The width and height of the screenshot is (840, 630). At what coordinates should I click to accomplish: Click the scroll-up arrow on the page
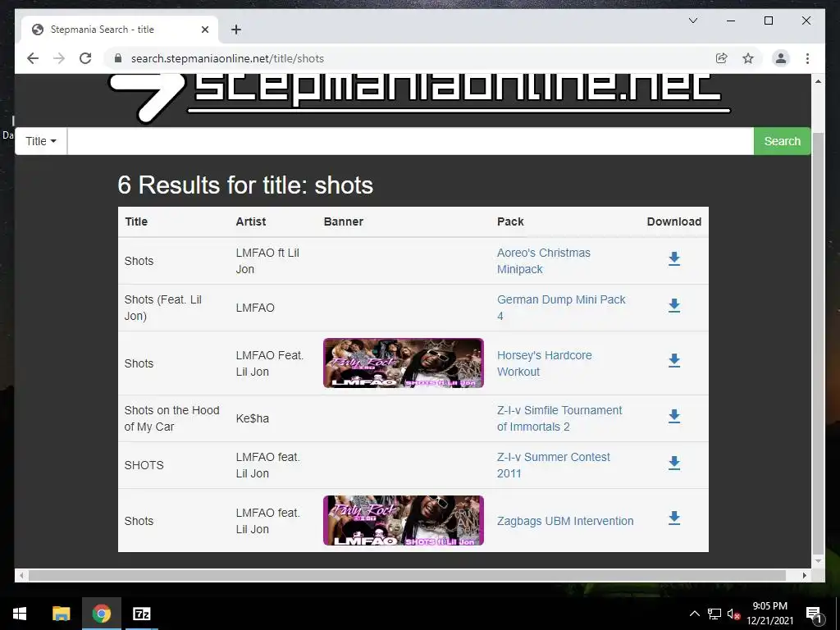(818, 81)
